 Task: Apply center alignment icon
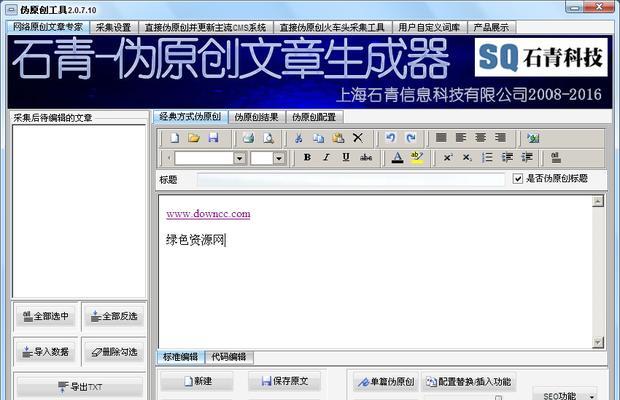point(480,138)
